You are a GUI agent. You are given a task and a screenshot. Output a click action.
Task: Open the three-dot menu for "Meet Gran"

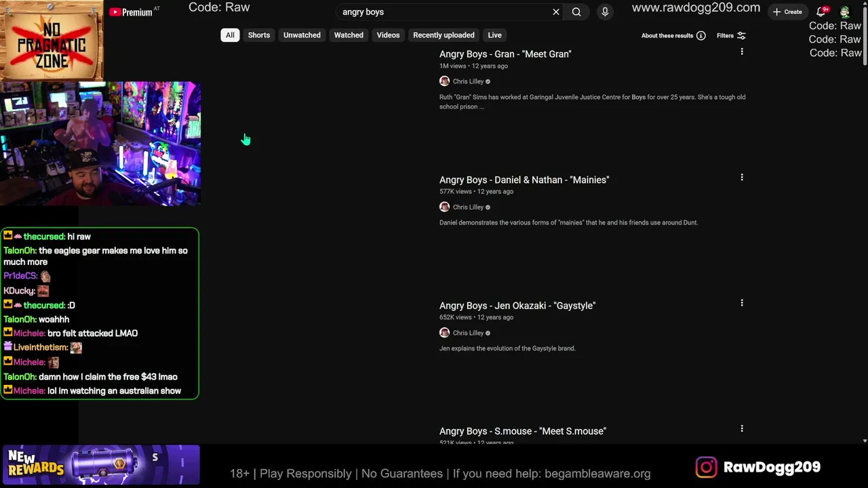click(x=742, y=52)
